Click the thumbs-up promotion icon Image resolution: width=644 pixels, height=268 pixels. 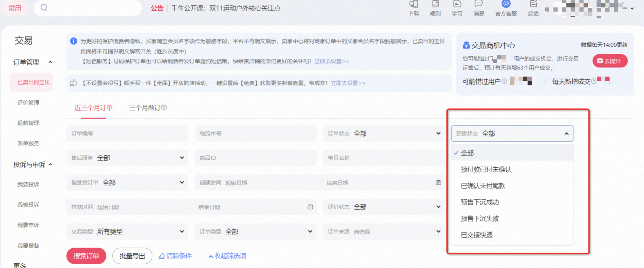[73, 83]
